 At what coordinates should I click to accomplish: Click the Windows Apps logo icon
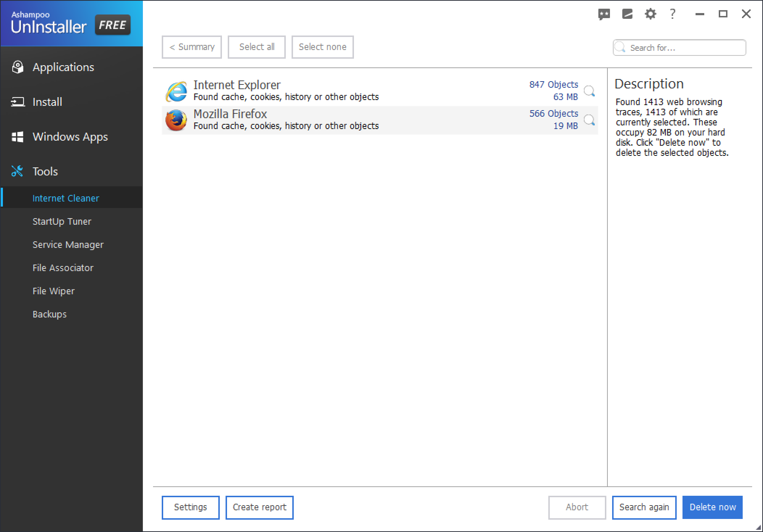[17, 137]
